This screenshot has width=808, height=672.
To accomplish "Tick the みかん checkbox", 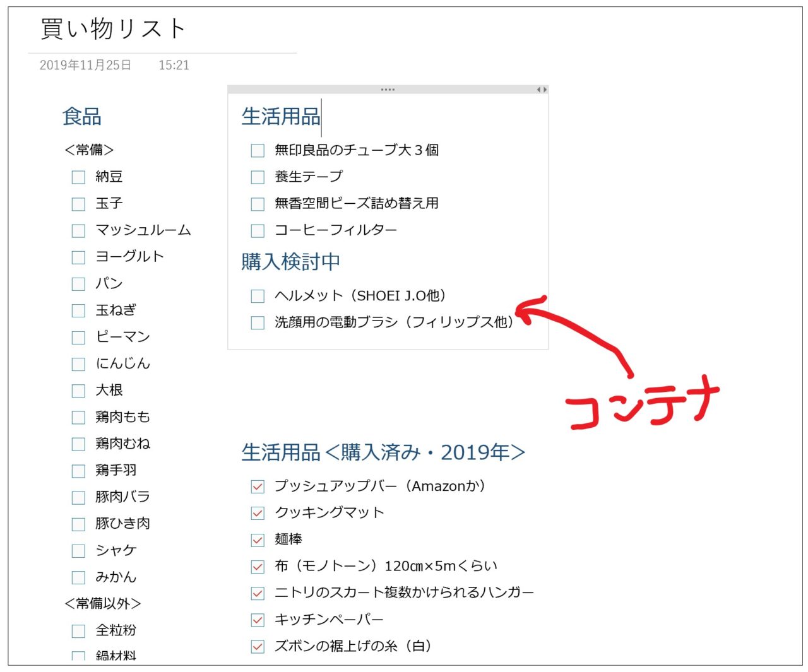I will (78, 577).
